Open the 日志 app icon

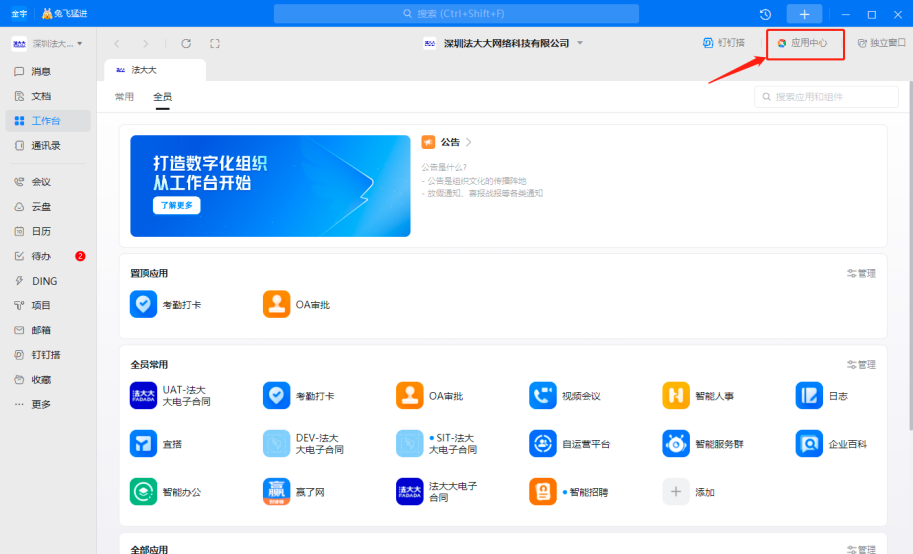809,396
